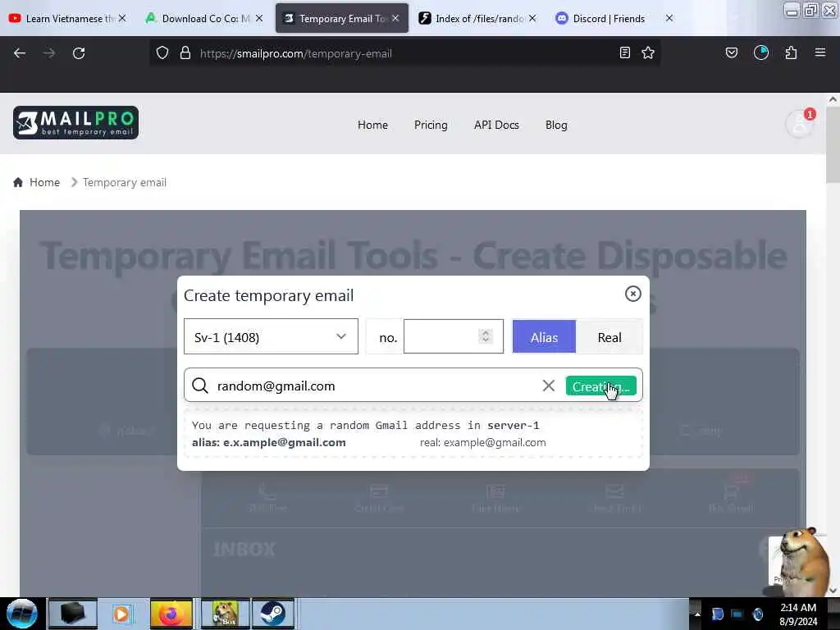
Task: Open user avatar with notification badge
Action: click(x=800, y=124)
